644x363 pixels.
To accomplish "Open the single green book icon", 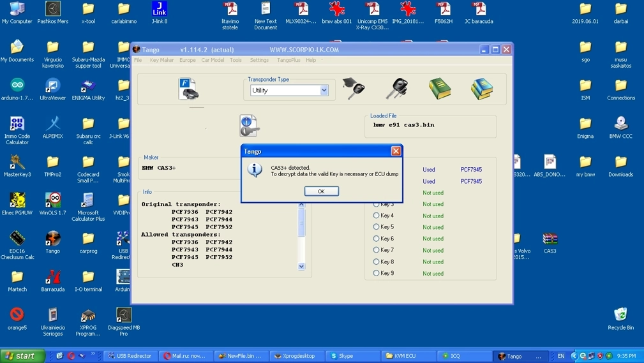I will pyautogui.click(x=440, y=89).
